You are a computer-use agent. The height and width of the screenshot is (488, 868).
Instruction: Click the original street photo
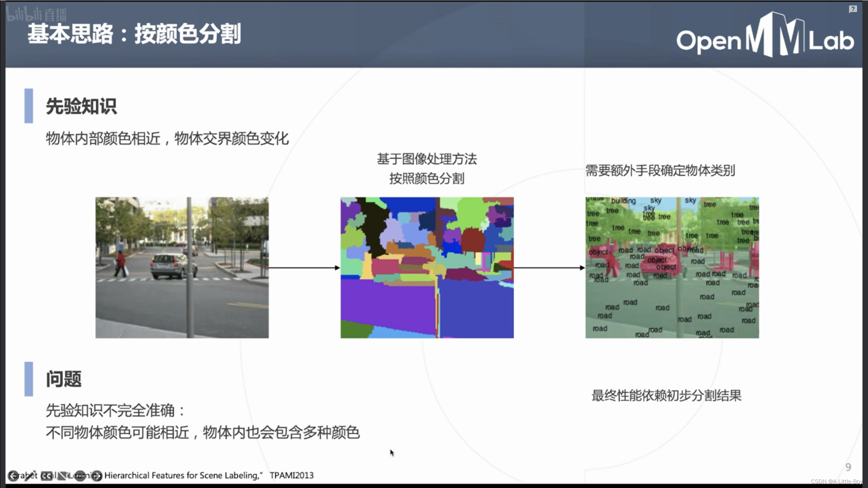pyautogui.click(x=182, y=267)
